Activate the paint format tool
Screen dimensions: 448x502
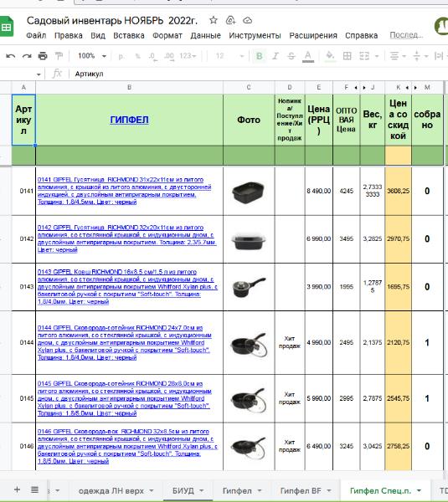(x=59, y=56)
